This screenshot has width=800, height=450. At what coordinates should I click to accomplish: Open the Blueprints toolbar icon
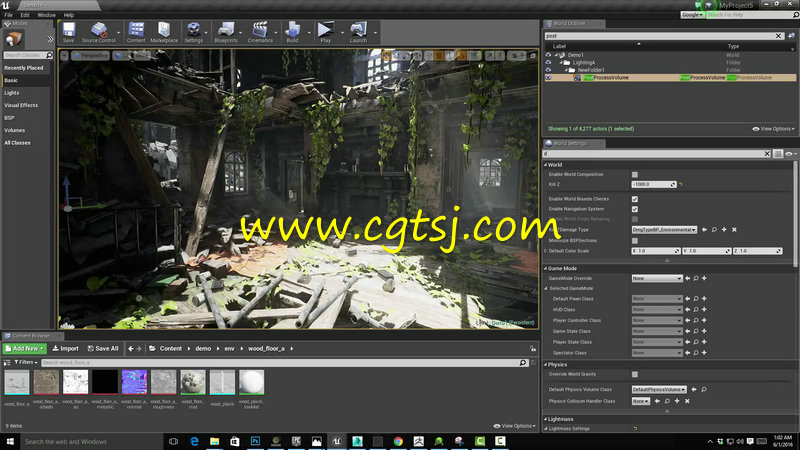click(226, 32)
